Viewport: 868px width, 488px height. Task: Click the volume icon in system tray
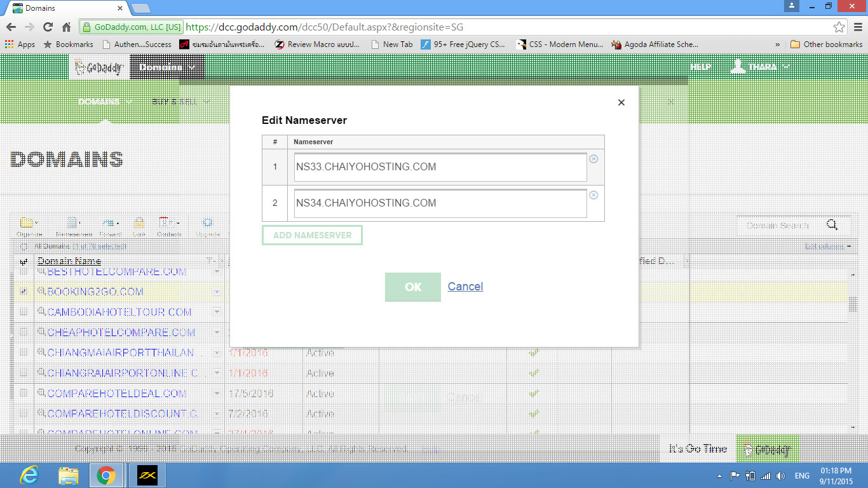coord(781,476)
